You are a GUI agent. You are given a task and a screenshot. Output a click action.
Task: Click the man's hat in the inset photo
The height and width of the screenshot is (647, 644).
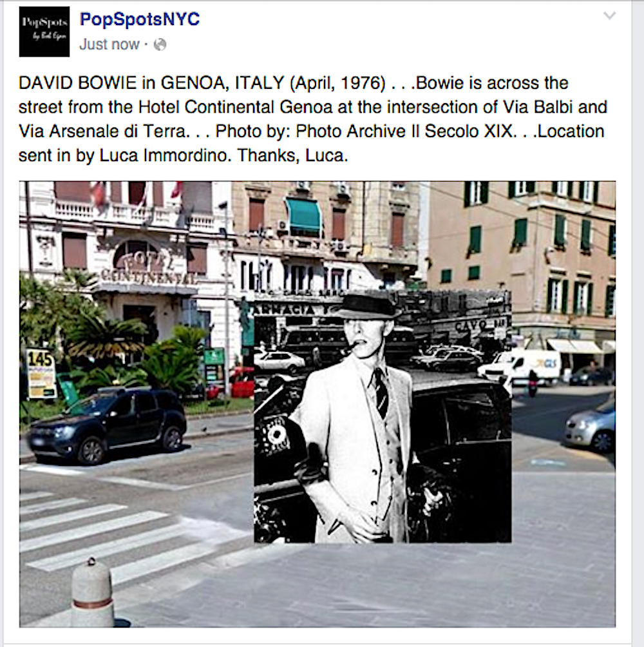coord(366,307)
